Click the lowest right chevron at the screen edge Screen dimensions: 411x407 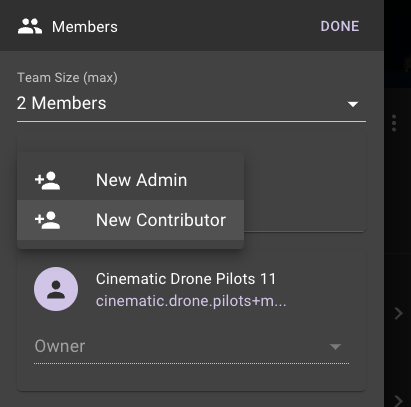pyautogui.click(x=398, y=401)
